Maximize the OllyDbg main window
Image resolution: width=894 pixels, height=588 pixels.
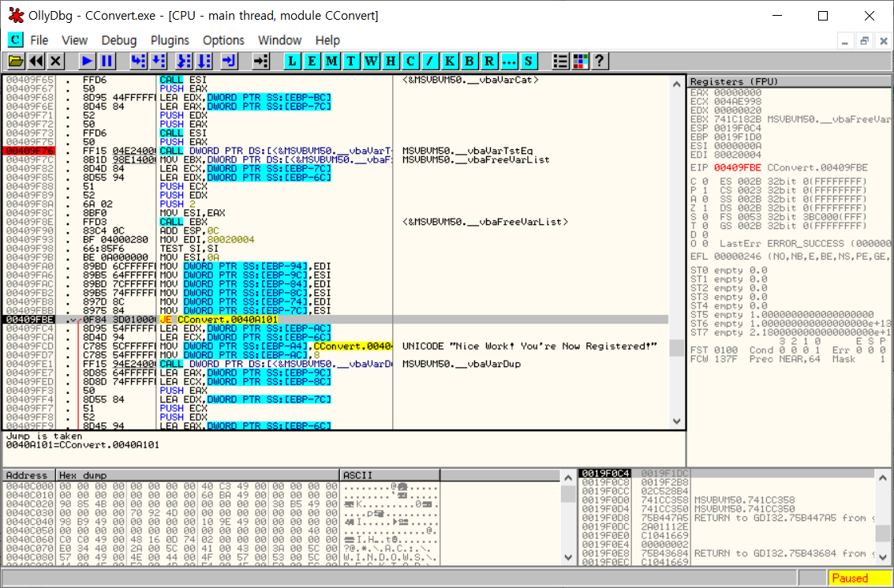[823, 16]
